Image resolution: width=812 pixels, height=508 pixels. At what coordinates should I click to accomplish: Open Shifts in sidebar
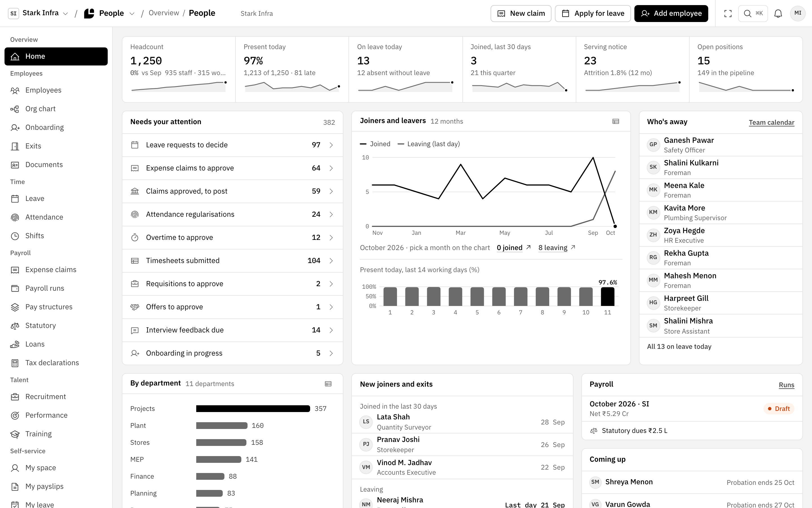click(x=56, y=236)
